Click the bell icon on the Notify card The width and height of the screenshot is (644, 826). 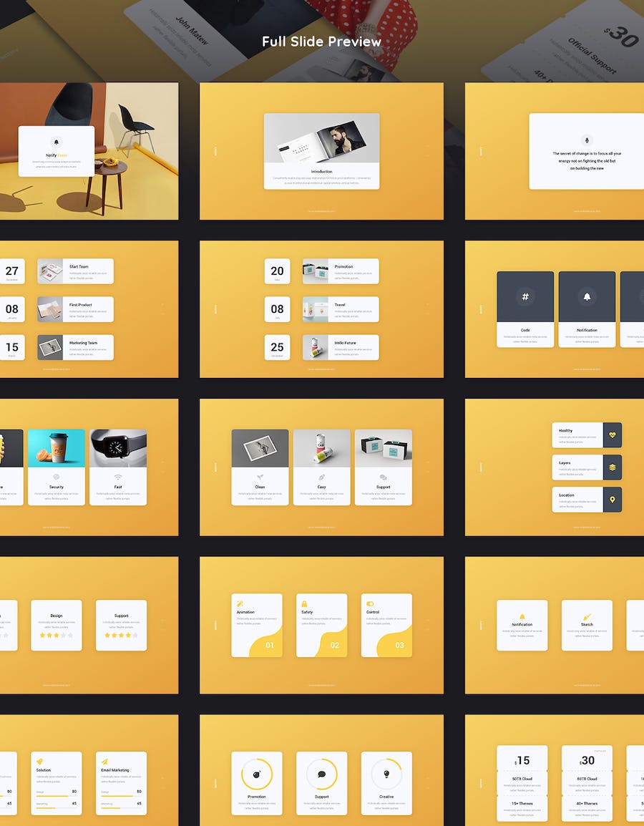pos(57,142)
